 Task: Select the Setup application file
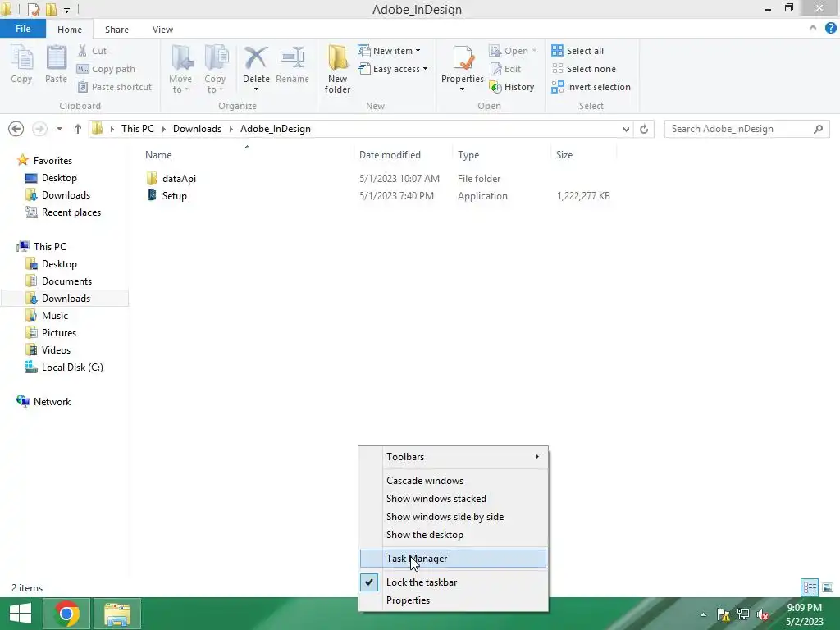click(x=377, y=196)
